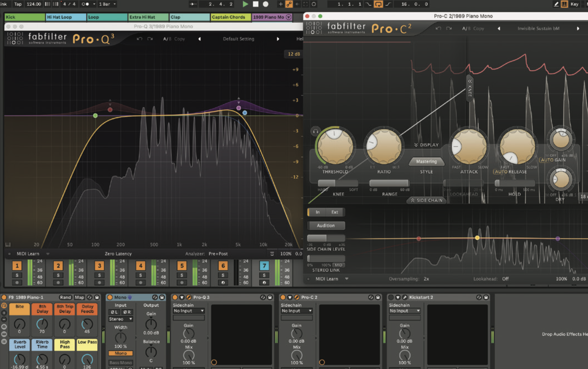Open the Stereo channel mode dropdown in Utility
The height and width of the screenshot is (369, 588).
pyautogui.click(x=121, y=319)
